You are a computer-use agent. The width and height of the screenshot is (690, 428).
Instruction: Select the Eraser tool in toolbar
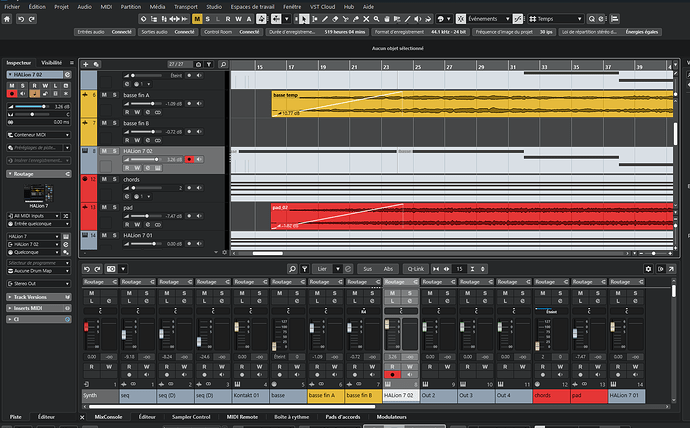335,19
